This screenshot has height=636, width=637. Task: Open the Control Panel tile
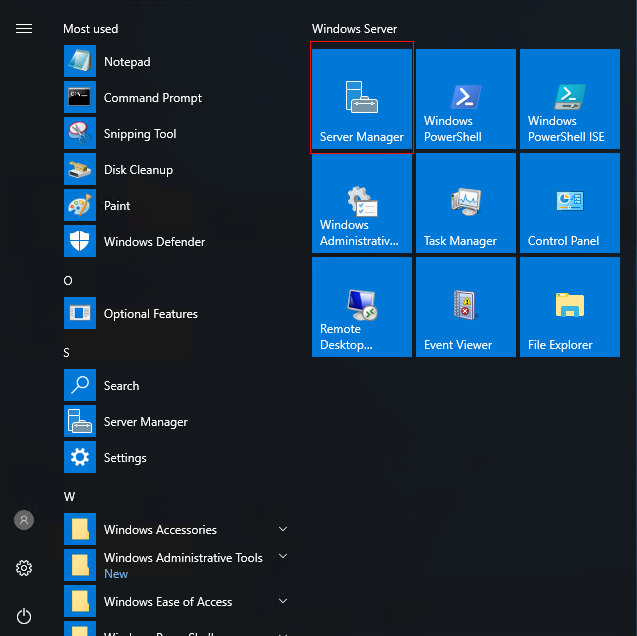point(570,203)
